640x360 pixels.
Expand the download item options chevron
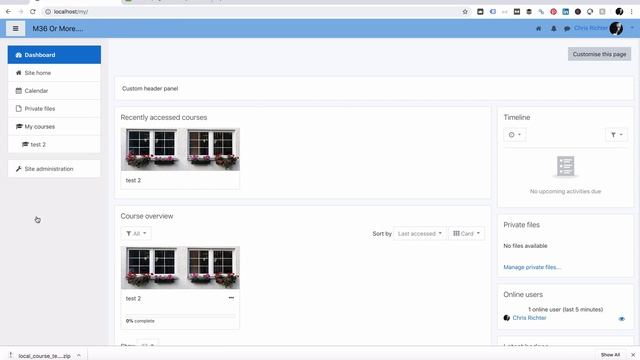[79, 356]
